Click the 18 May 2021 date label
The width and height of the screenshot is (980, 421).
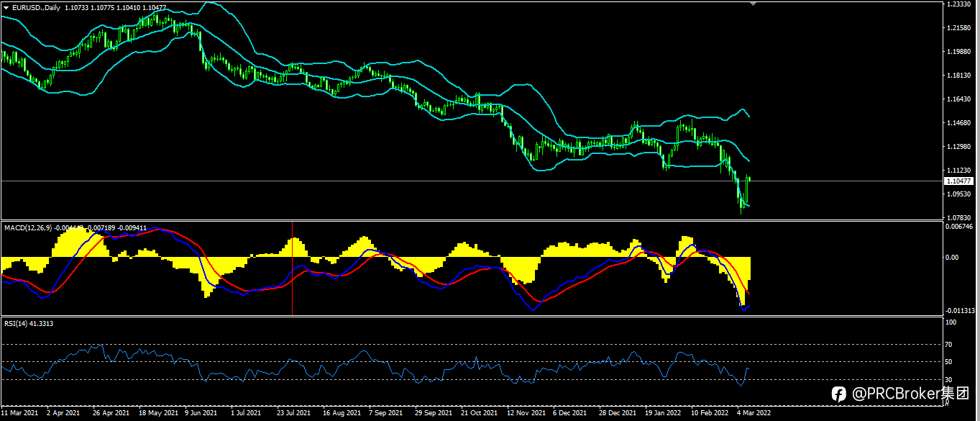point(157,414)
